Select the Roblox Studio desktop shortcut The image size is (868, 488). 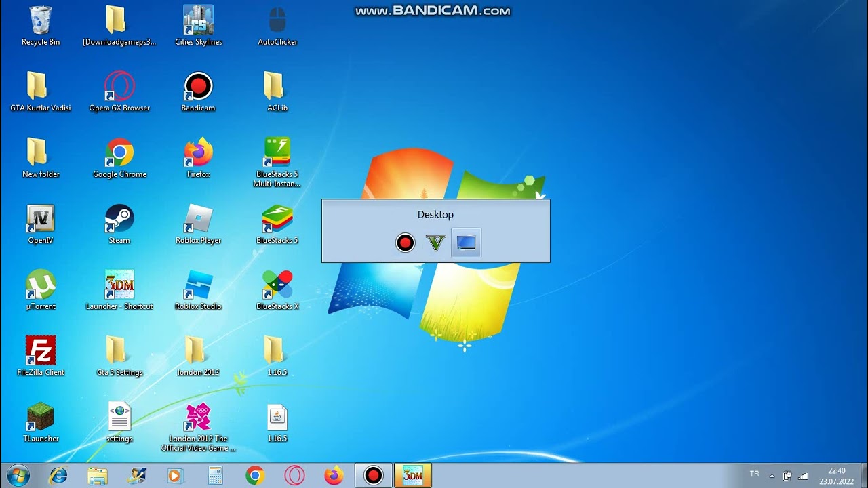198,291
